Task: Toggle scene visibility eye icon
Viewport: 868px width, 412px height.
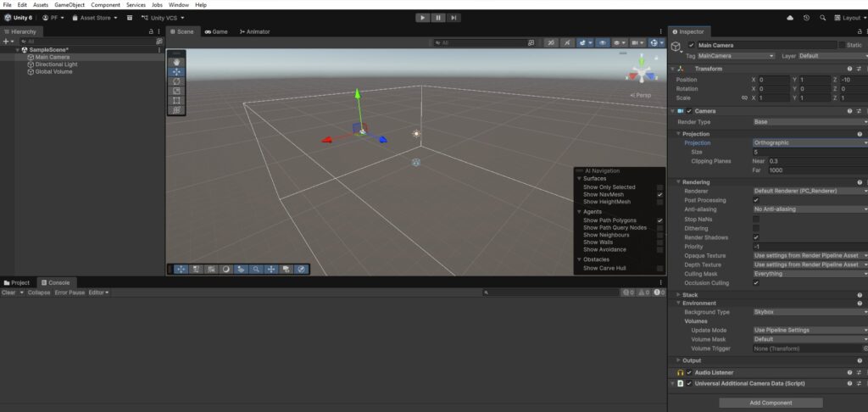Action: (x=603, y=42)
